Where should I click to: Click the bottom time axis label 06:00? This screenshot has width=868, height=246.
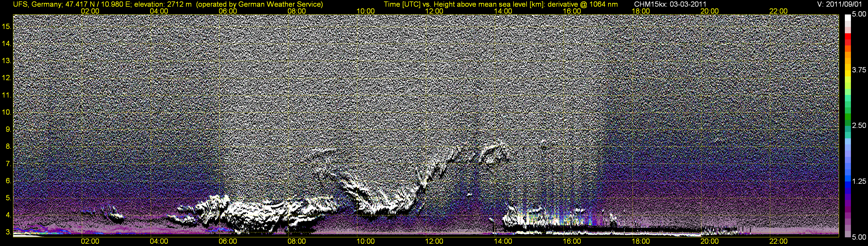[228, 242]
